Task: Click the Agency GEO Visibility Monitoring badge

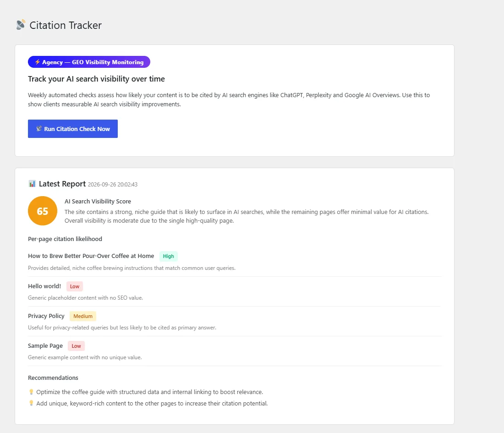Action: pos(89,62)
